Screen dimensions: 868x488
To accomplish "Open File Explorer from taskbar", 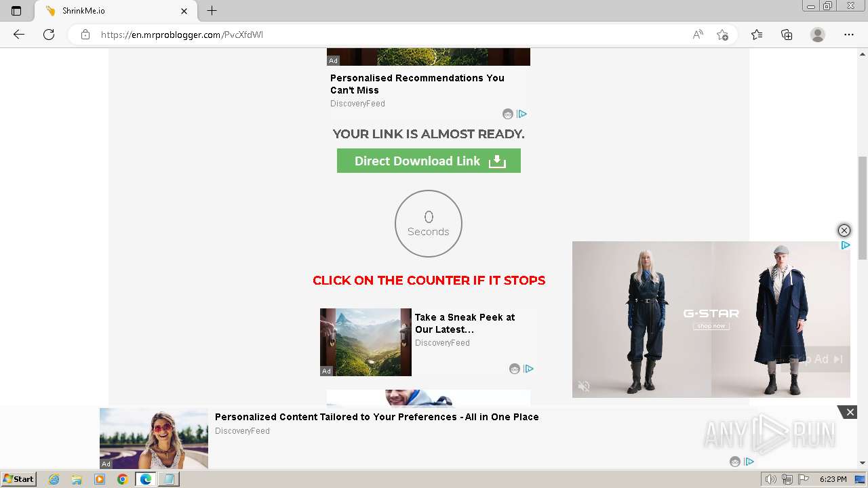I will 77,479.
